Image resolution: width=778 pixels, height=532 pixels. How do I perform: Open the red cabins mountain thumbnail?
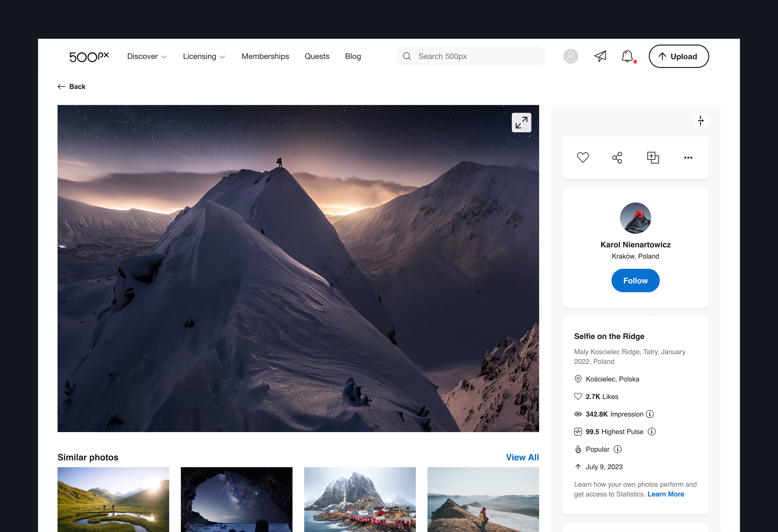(x=359, y=499)
